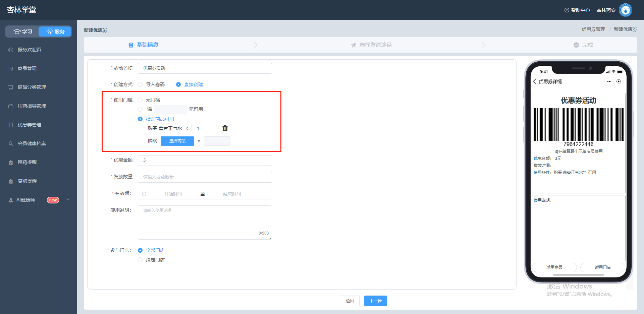Click the back arrow in phone preview header
The width and height of the screenshot is (644, 314).
[x=535, y=81]
